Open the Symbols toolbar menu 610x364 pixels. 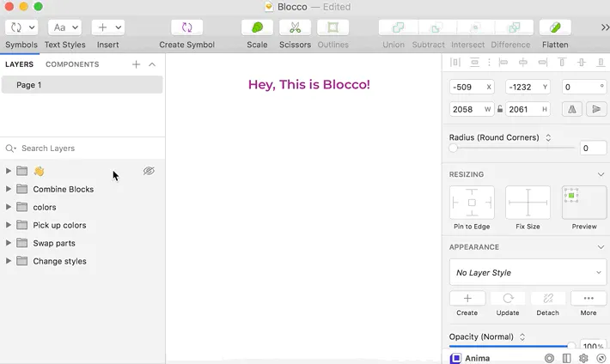pyautogui.click(x=21, y=27)
